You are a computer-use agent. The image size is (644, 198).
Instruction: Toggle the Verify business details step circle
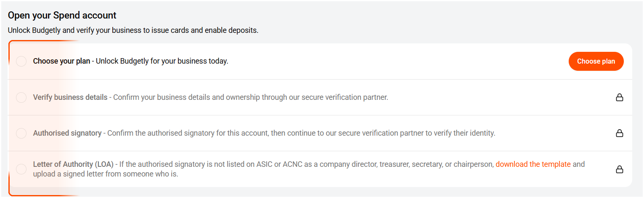pos(21,97)
